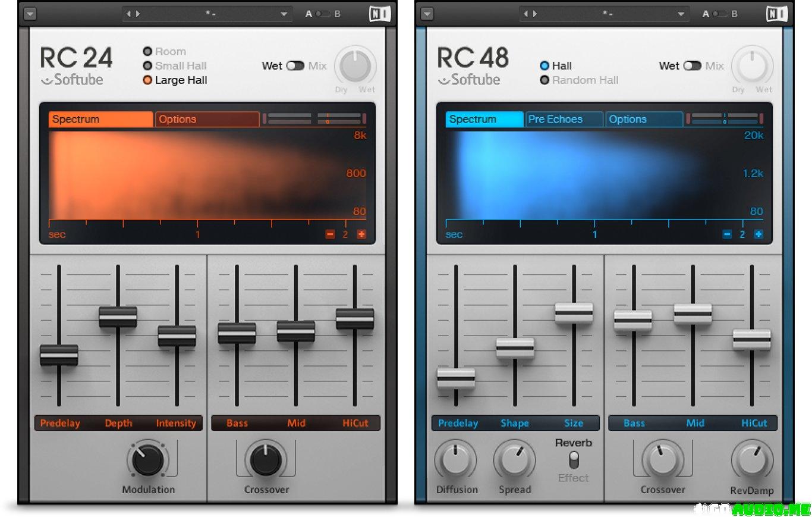
Task: Click the Dry/Wet knob in RC 48
Action: (x=753, y=65)
